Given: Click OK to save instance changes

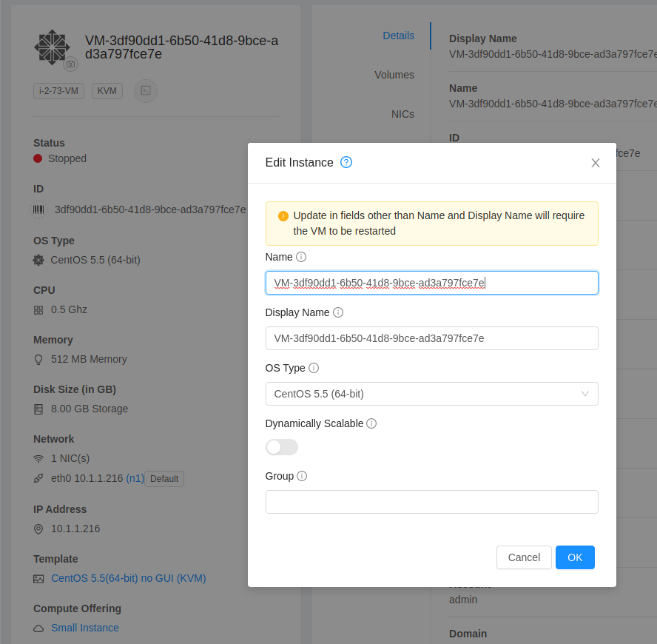Looking at the screenshot, I should pos(575,557).
